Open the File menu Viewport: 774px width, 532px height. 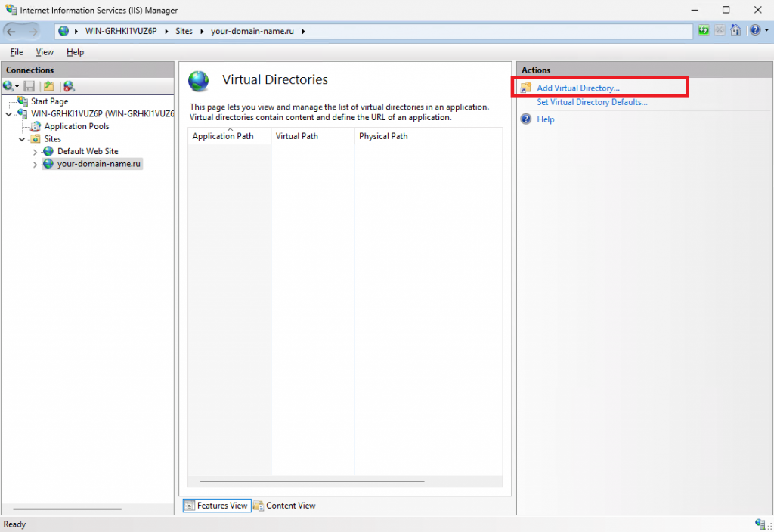tap(17, 52)
